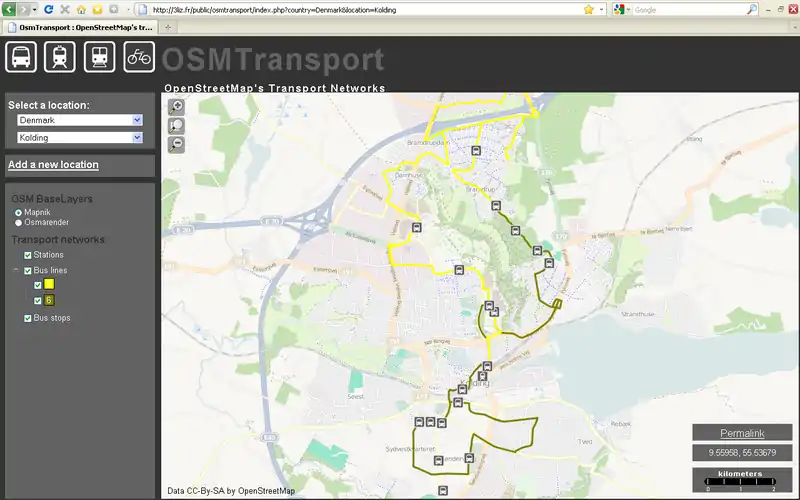Collapse the Bus lines tree
This screenshot has width=800, height=500.
(15, 271)
